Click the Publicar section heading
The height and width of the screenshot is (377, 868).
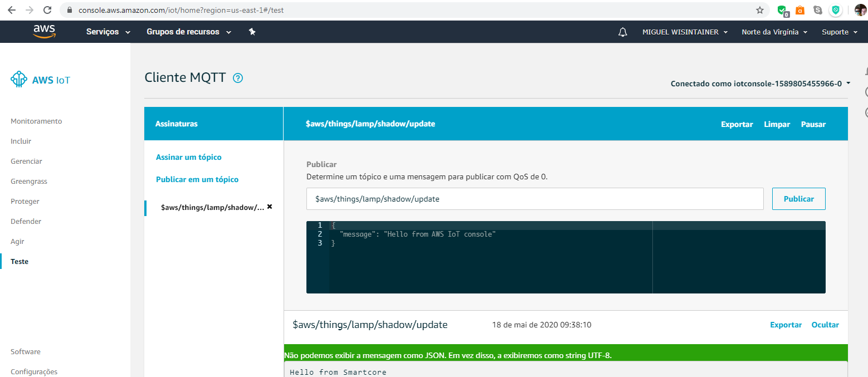321,165
